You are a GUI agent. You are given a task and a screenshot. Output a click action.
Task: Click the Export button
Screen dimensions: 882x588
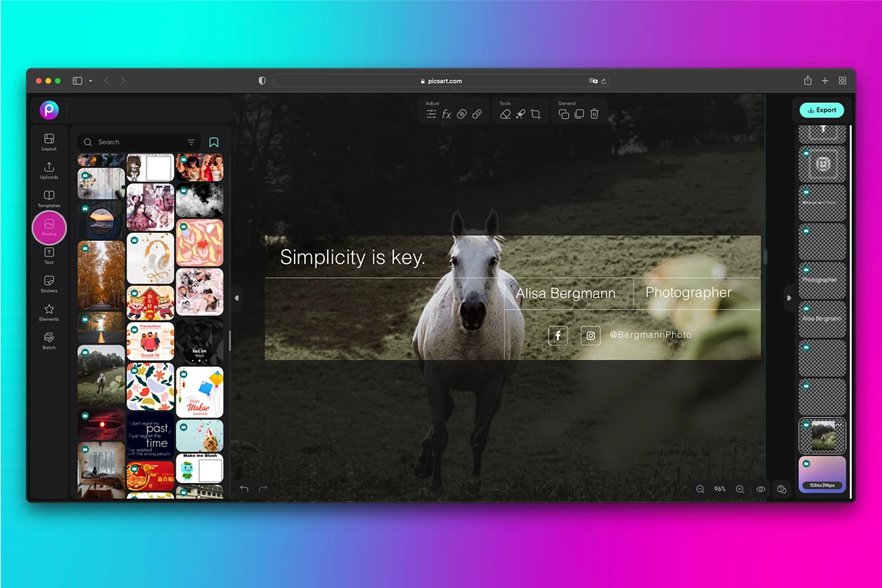click(x=821, y=110)
